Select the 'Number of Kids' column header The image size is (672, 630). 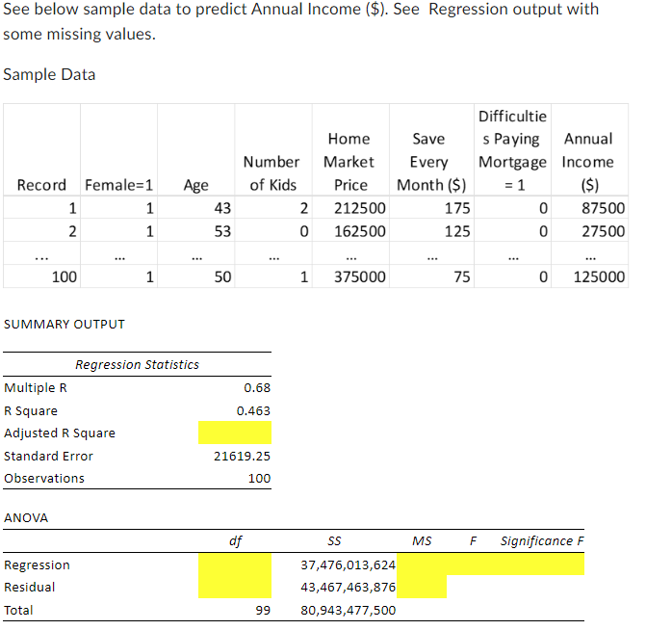click(272, 173)
